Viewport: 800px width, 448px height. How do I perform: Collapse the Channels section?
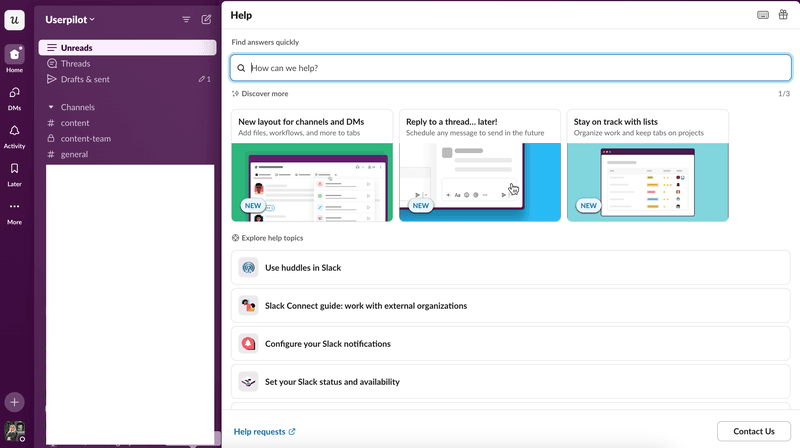pos(51,107)
